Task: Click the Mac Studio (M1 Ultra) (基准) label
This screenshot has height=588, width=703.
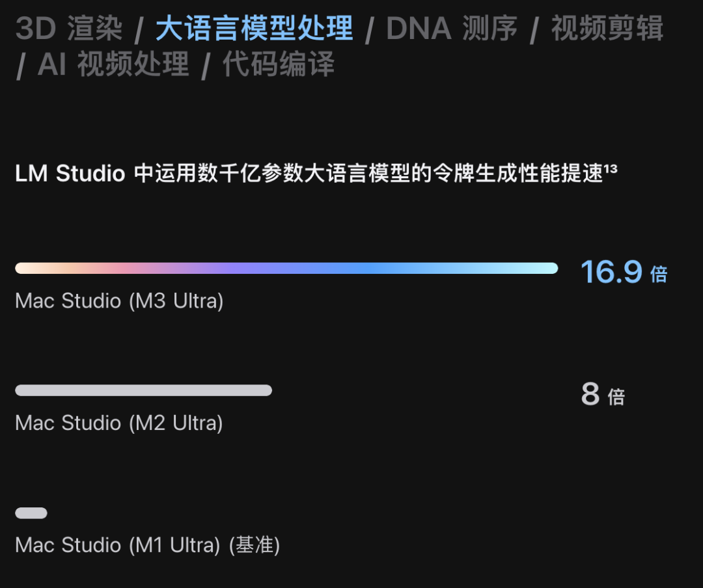Action: (148, 546)
